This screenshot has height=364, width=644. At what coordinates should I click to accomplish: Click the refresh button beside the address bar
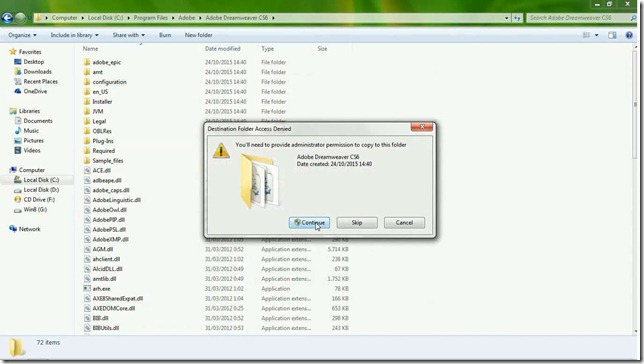coord(517,18)
